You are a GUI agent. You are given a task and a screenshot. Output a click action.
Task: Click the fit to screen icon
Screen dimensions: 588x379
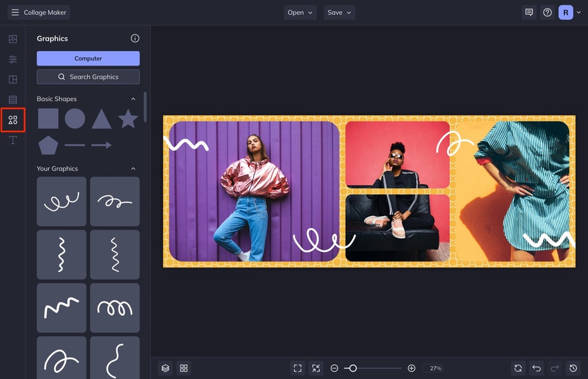click(x=298, y=368)
